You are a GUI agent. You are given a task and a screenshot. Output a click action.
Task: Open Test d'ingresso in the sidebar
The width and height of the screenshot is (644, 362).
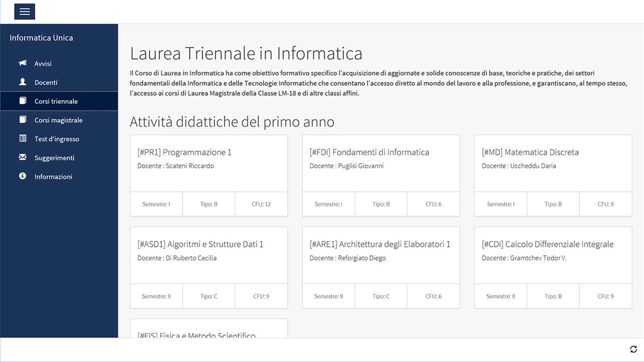pos(59,139)
